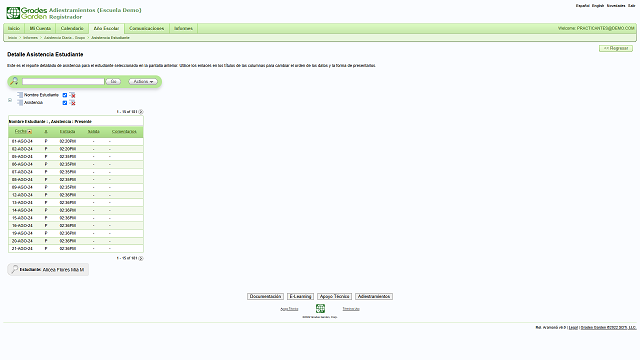640x360 pixels.
Task: Open the Mi Cuenta tab
Action: [x=40, y=28]
